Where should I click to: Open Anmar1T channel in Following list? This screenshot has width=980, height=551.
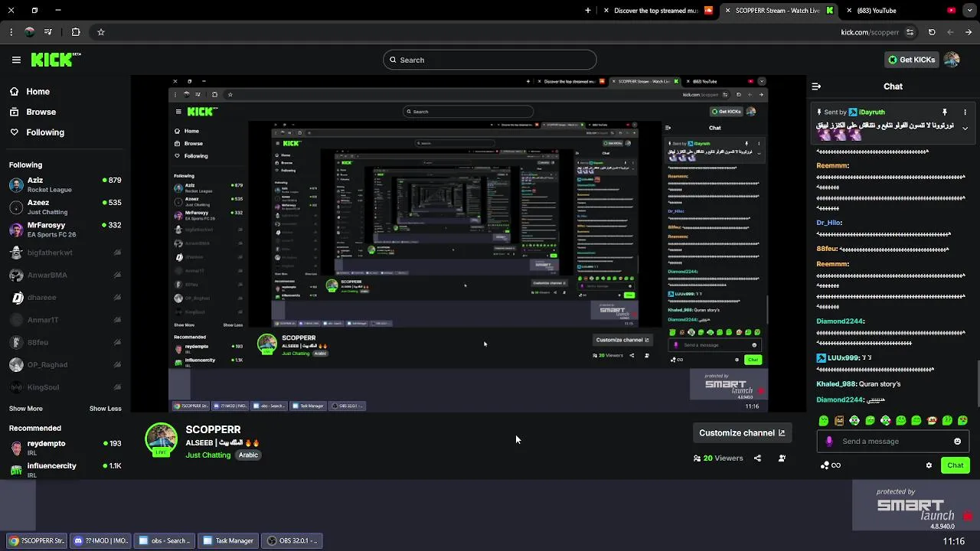point(65,320)
